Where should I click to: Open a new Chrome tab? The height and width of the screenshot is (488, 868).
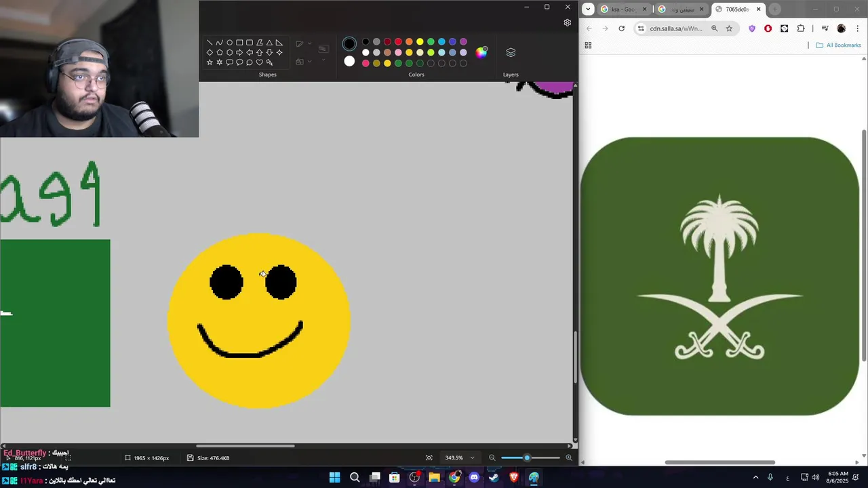(774, 9)
